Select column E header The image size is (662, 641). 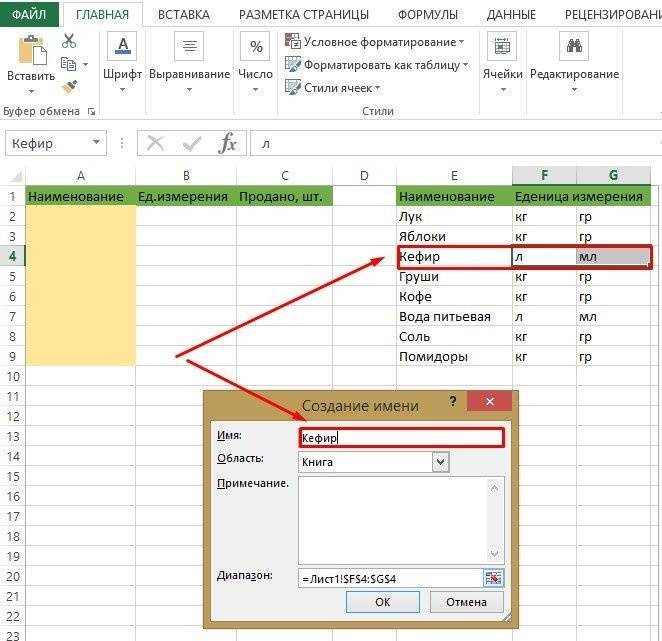454,175
